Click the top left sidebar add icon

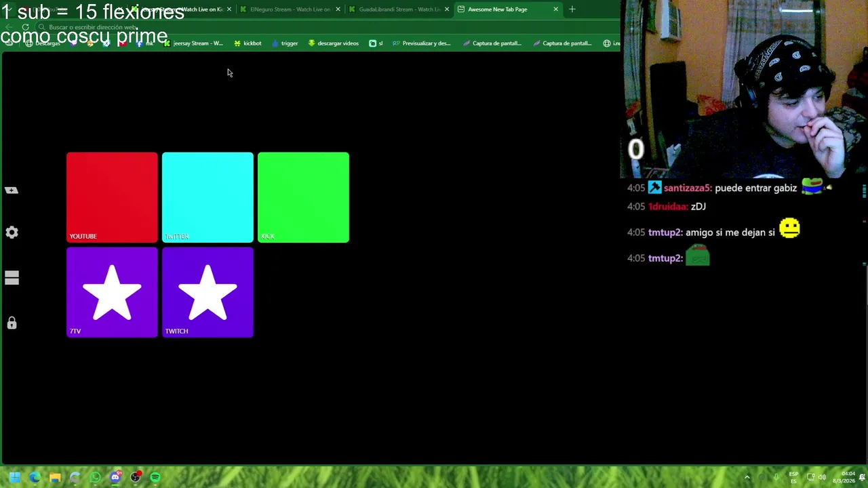[x=12, y=190]
